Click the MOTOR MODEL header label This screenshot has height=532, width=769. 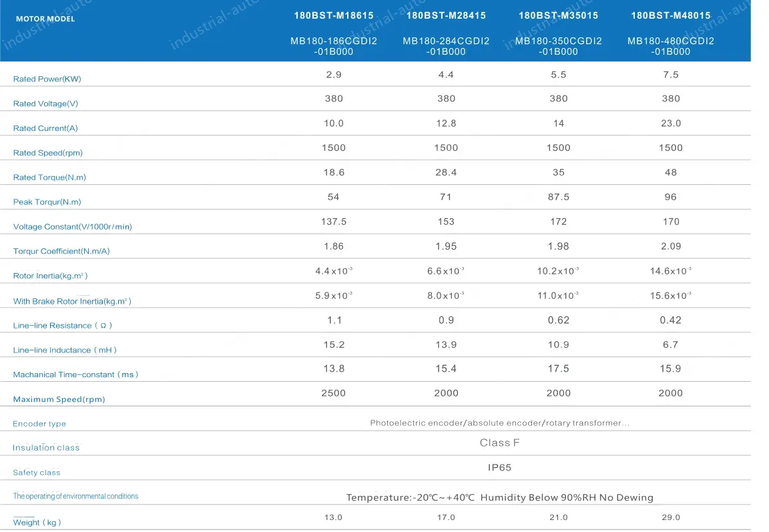[45, 19]
